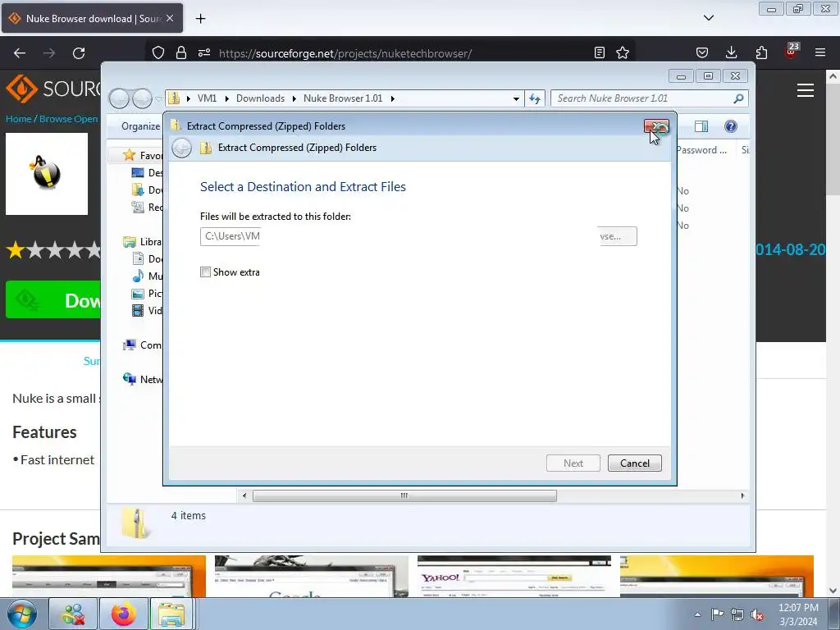Select the Nuke Browser download tab

(92, 18)
